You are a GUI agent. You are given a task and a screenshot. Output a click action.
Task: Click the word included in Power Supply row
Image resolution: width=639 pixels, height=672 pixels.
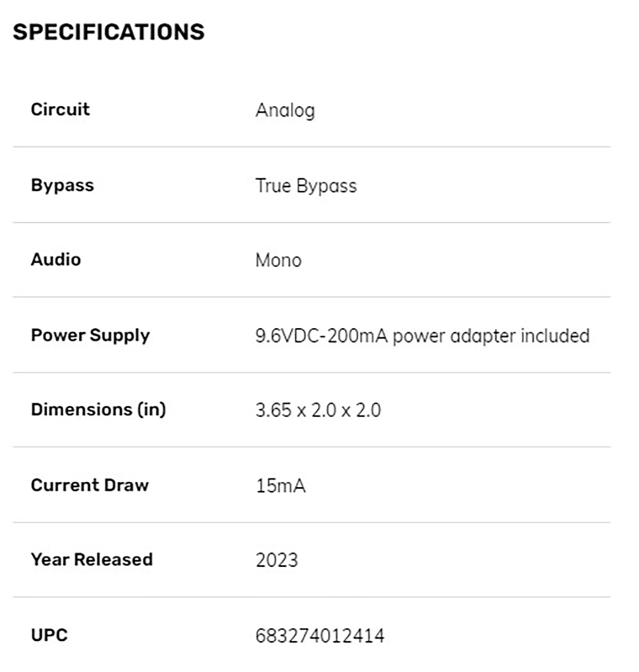pos(555,336)
